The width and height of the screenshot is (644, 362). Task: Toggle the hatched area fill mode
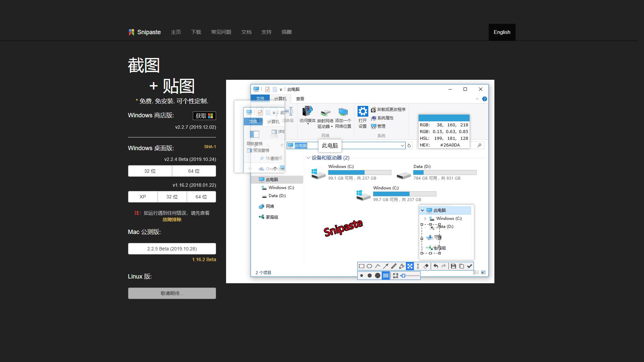click(x=386, y=276)
